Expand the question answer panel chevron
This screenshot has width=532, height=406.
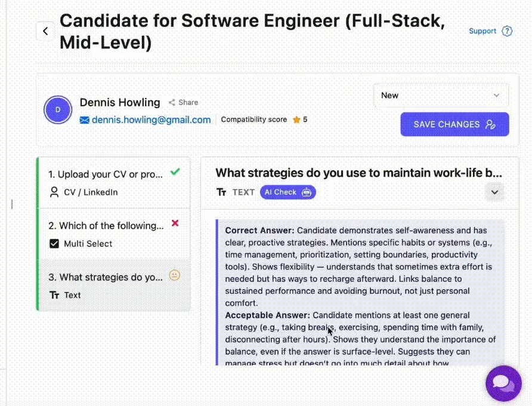[x=494, y=192]
